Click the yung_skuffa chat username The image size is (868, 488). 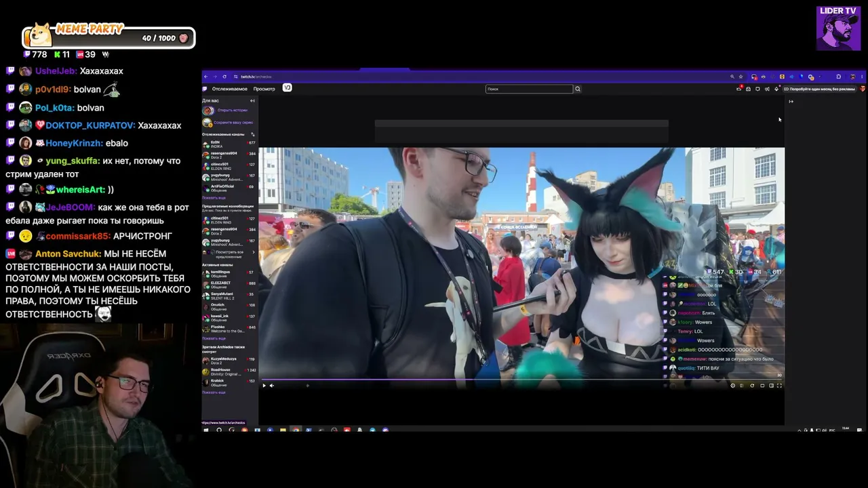pyautogui.click(x=73, y=161)
